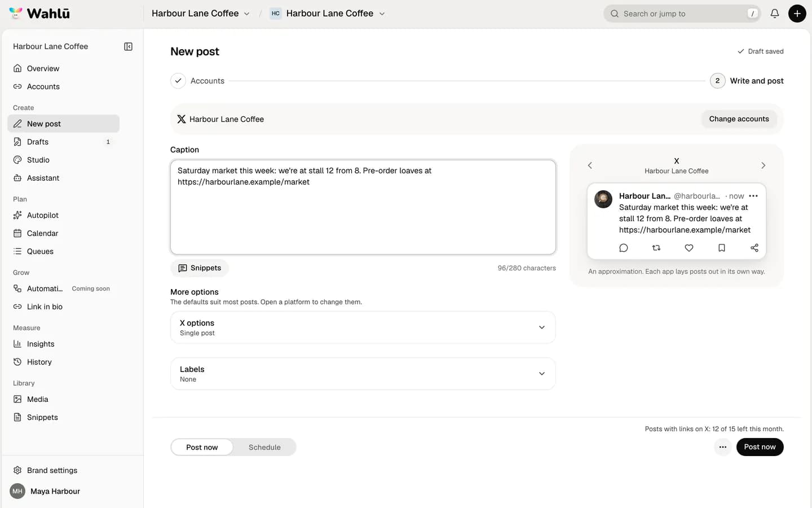Show next platform preview
Screen dimensions: 812x508
pyautogui.click(x=764, y=165)
